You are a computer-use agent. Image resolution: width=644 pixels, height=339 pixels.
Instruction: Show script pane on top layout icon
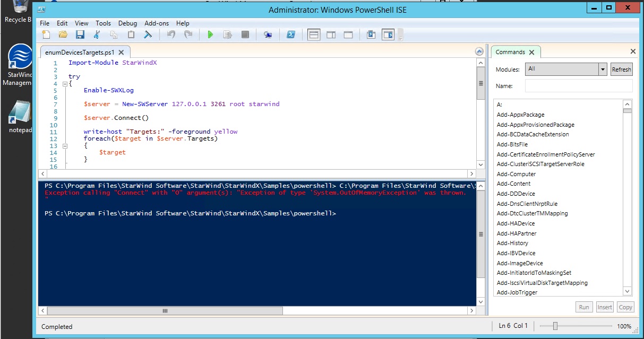tap(314, 34)
